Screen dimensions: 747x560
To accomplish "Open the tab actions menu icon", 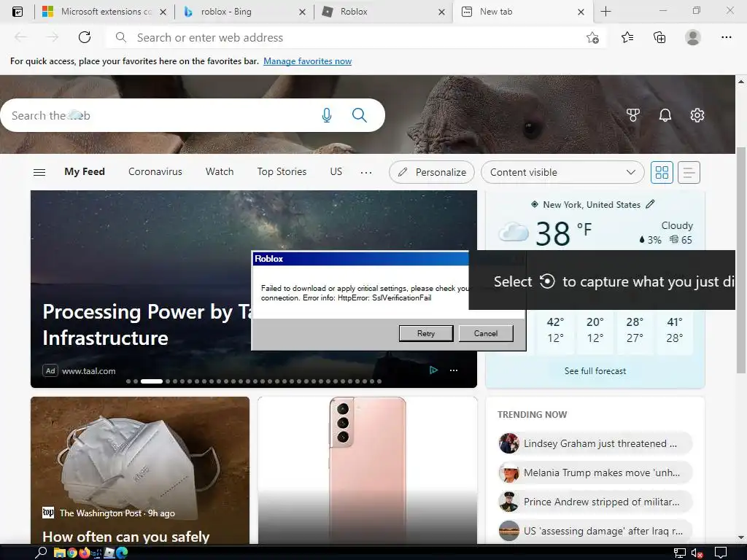I will tap(18, 12).
